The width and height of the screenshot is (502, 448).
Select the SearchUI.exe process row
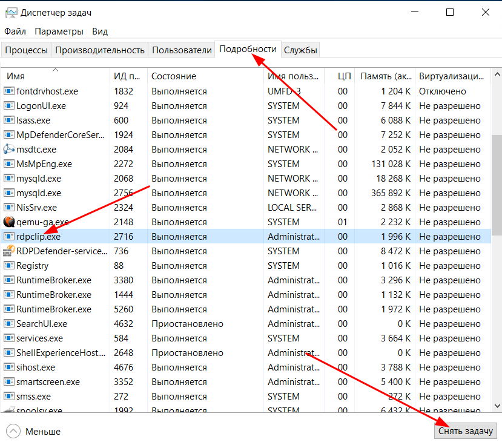coord(182,324)
